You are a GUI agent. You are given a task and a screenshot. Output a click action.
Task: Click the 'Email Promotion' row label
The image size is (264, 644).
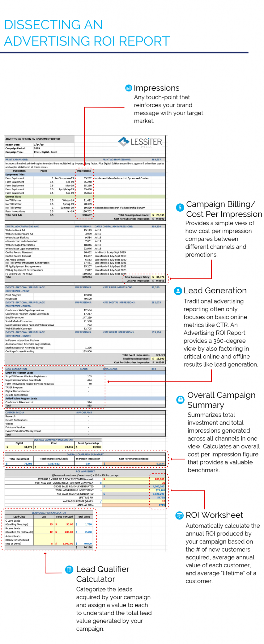click(x=15, y=318)
